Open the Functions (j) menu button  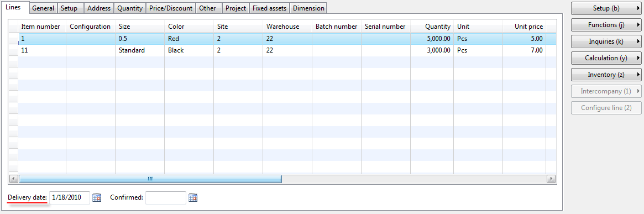coord(606,25)
